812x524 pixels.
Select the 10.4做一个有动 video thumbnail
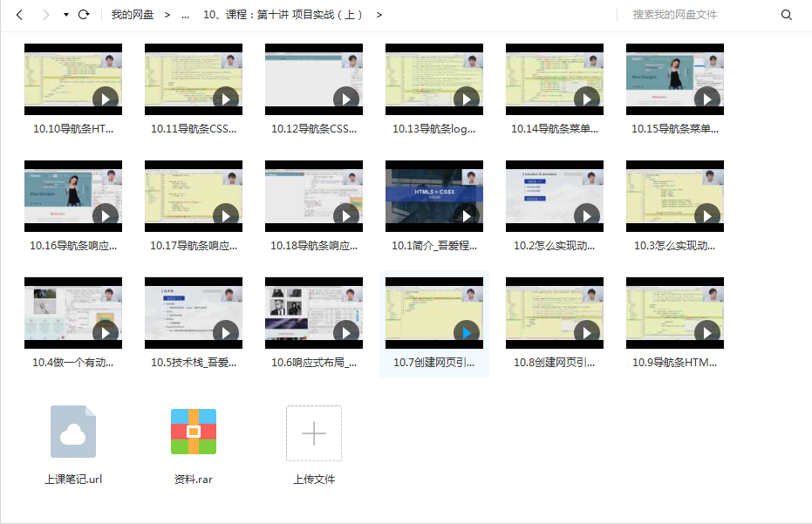(73, 313)
